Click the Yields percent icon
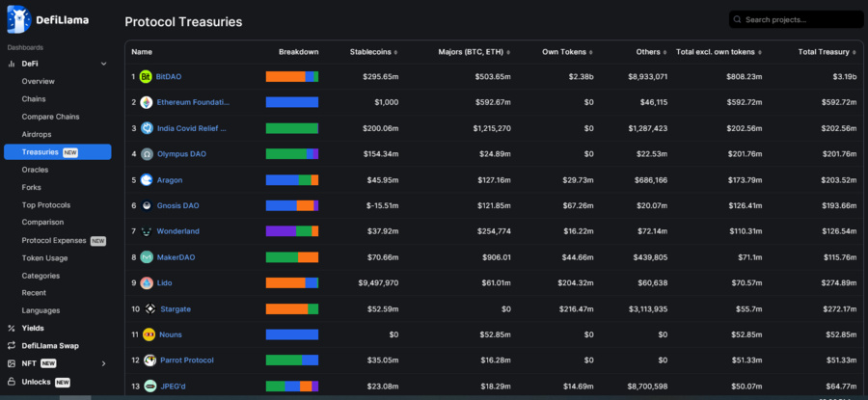 (x=11, y=328)
